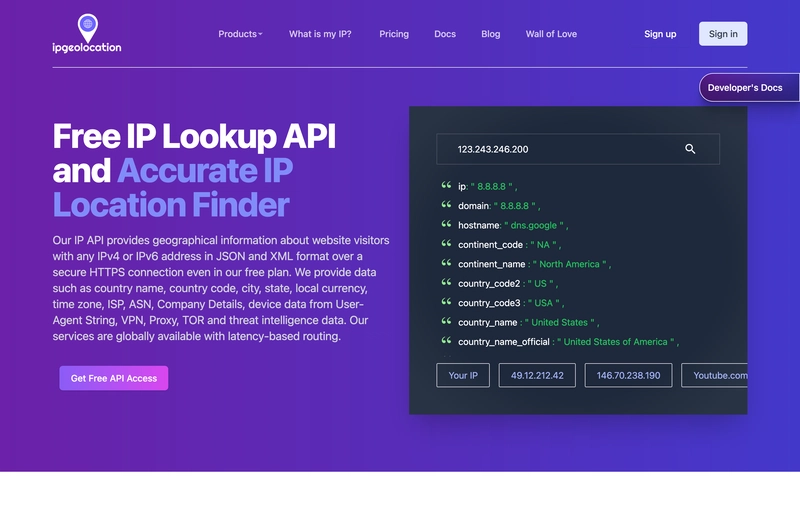800x514 pixels.
Task: Click the hostname "dns.google" line
Action: coord(505,225)
